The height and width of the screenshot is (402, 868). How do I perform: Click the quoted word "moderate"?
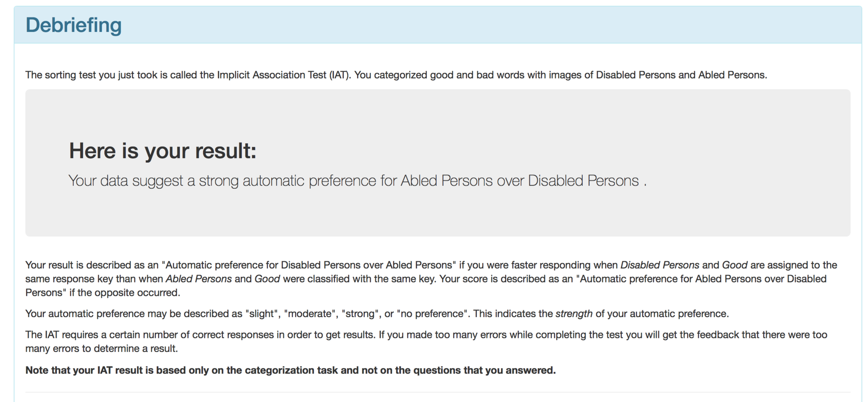coord(310,314)
